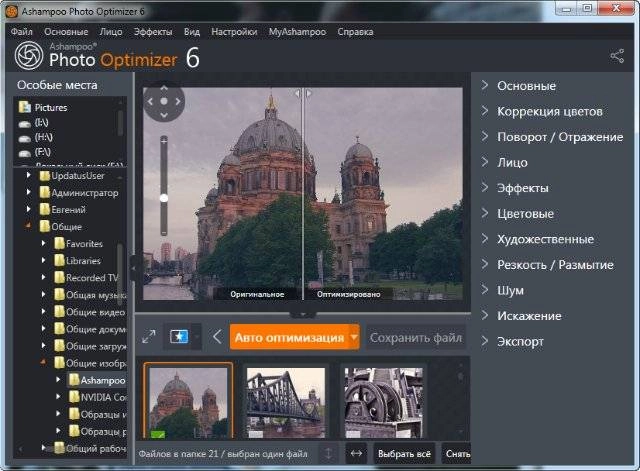Click the favorites star image icon
The width and height of the screenshot is (640, 471).
click(179, 337)
